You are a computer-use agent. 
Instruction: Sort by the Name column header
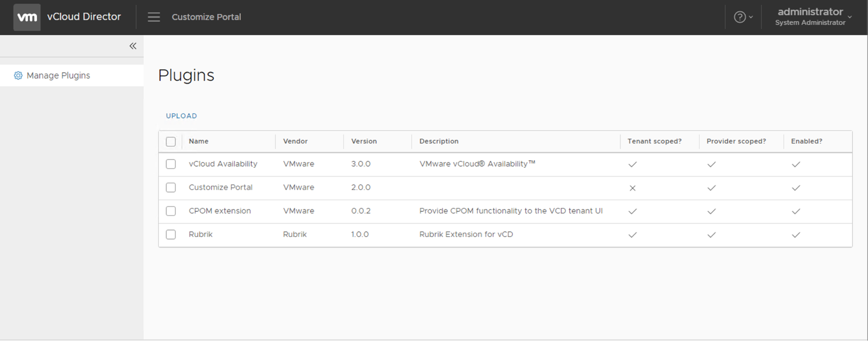[198, 141]
